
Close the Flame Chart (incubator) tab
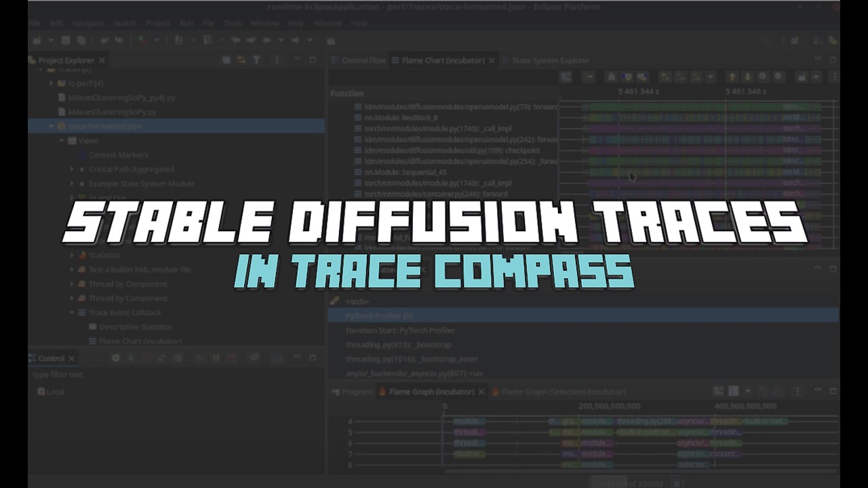(492, 60)
